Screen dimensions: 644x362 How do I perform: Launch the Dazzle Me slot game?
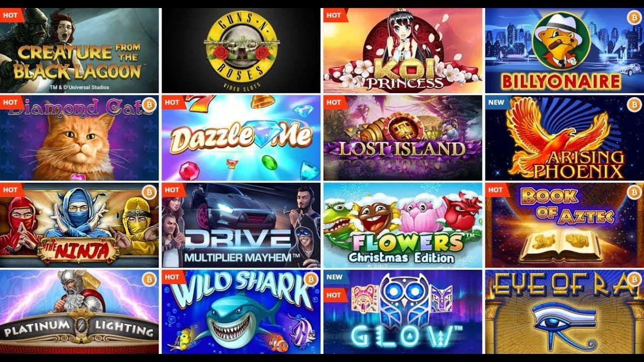tap(241, 138)
